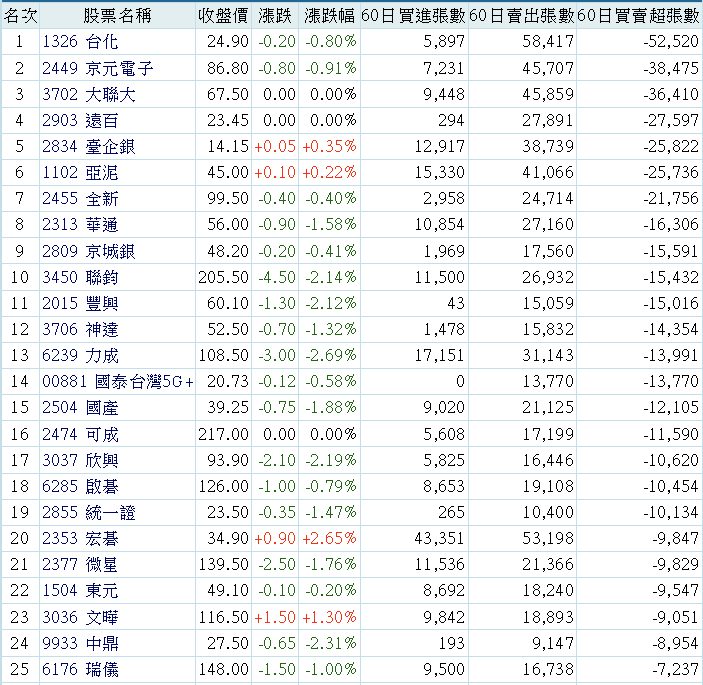This screenshot has width=703, height=685.
Task: Open stock 2834 臺企銀
Action: coord(89,146)
